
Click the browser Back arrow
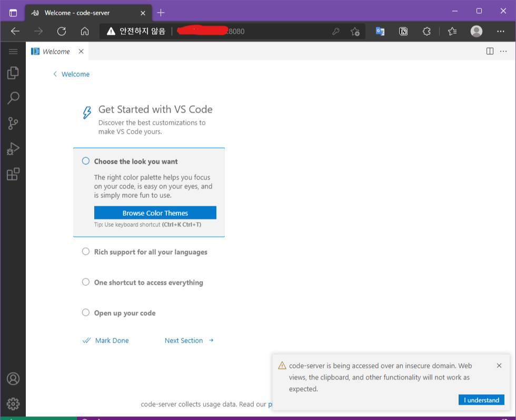(15, 31)
